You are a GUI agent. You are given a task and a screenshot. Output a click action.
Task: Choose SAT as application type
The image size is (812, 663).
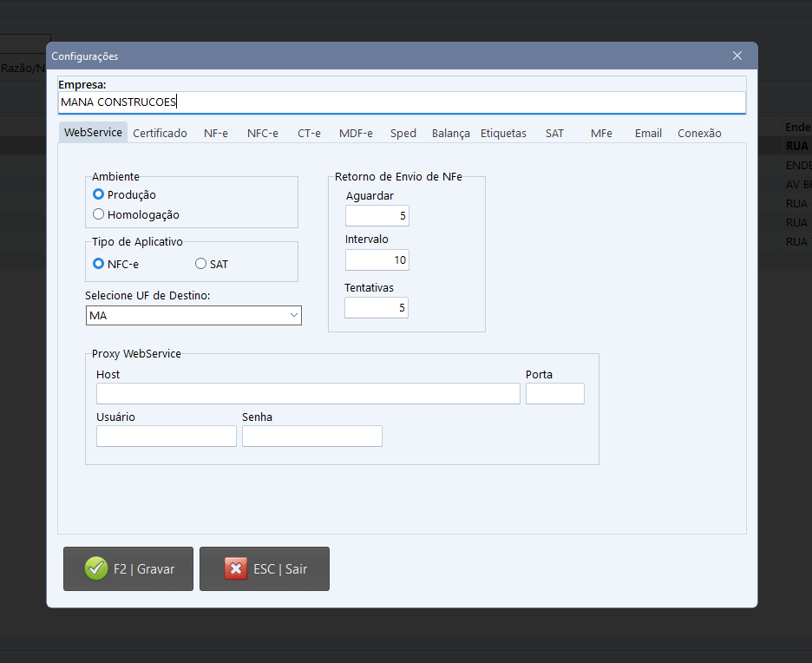pyautogui.click(x=201, y=264)
